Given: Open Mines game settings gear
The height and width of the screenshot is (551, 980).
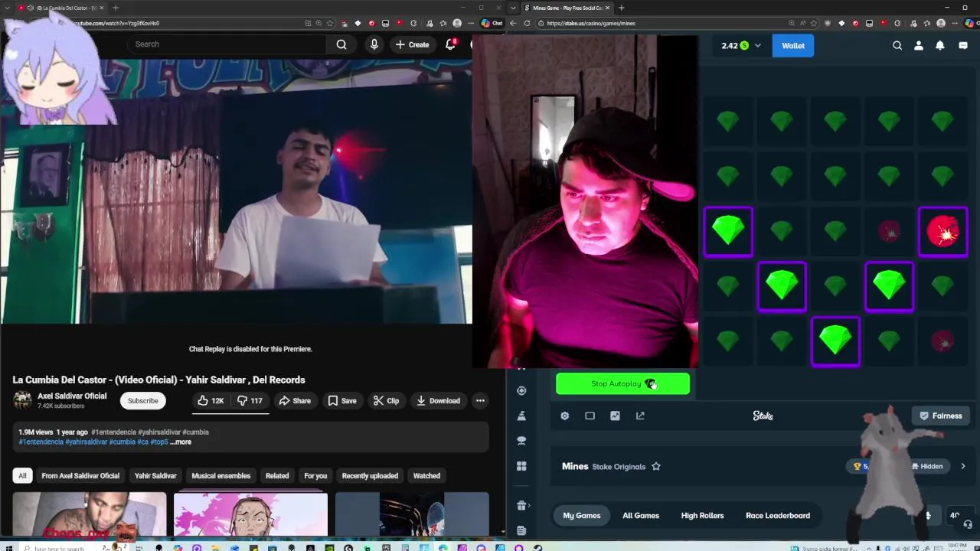Looking at the screenshot, I should [x=565, y=416].
